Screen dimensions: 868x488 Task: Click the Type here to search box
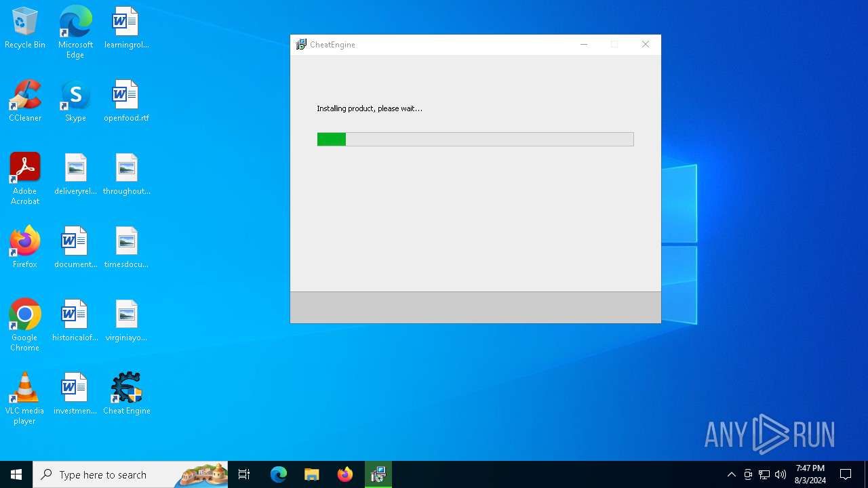130,474
